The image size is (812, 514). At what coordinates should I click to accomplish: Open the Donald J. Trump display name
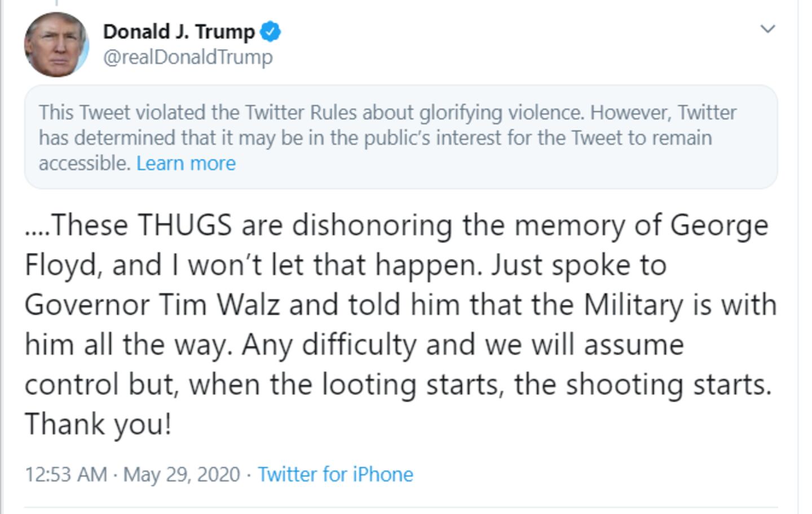(x=179, y=32)
